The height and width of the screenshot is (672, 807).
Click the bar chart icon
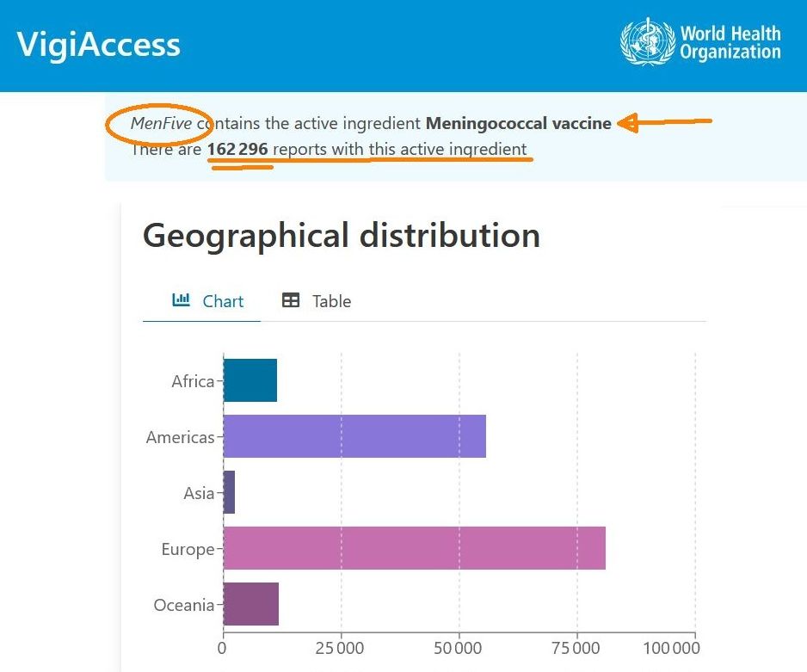coord(181,299)
